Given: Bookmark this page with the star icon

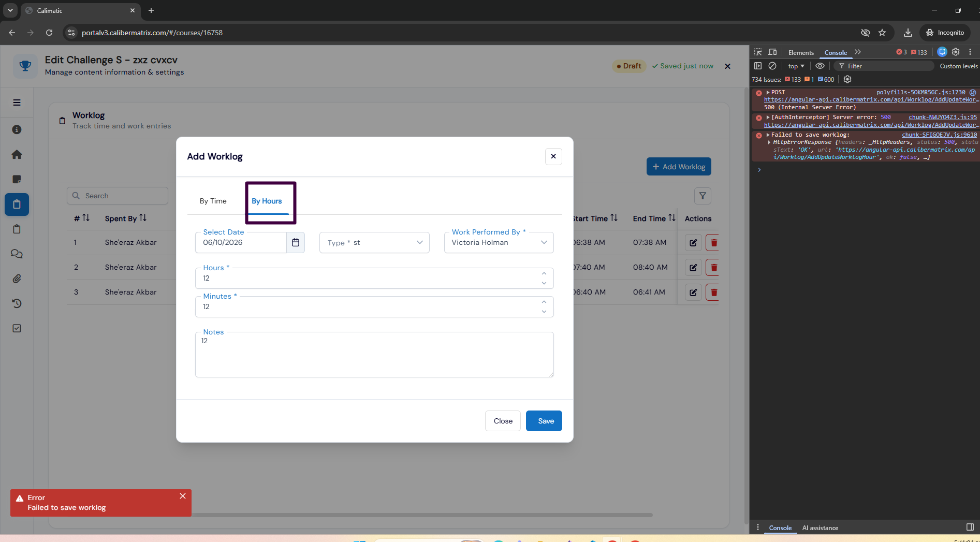Looking at the screenshot, I should [882, 33].
